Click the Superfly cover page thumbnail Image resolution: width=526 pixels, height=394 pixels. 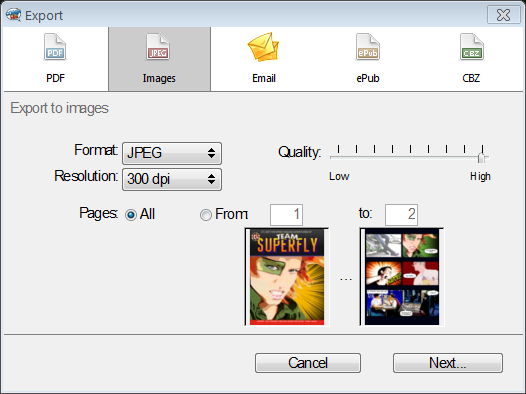click(287, 277)
